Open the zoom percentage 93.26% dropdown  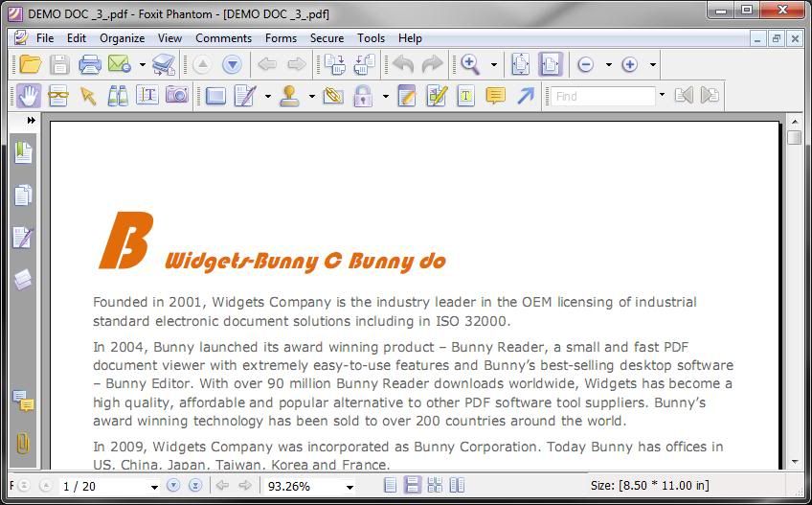coord(350,487)
